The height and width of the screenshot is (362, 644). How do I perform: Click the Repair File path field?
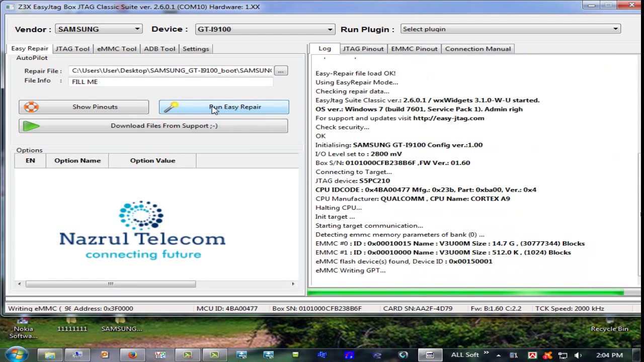[171, 71]
